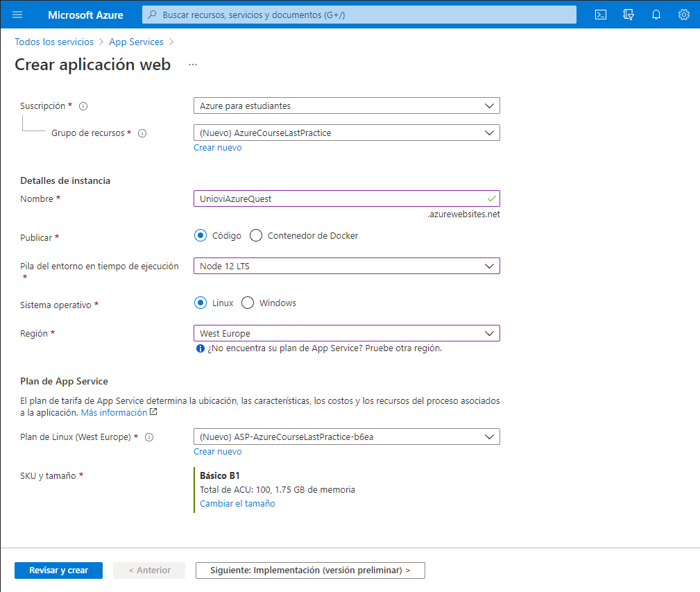The image size is (700, 592).
Task: Focus the Buscar recursos search box
Action: (359, 15)
